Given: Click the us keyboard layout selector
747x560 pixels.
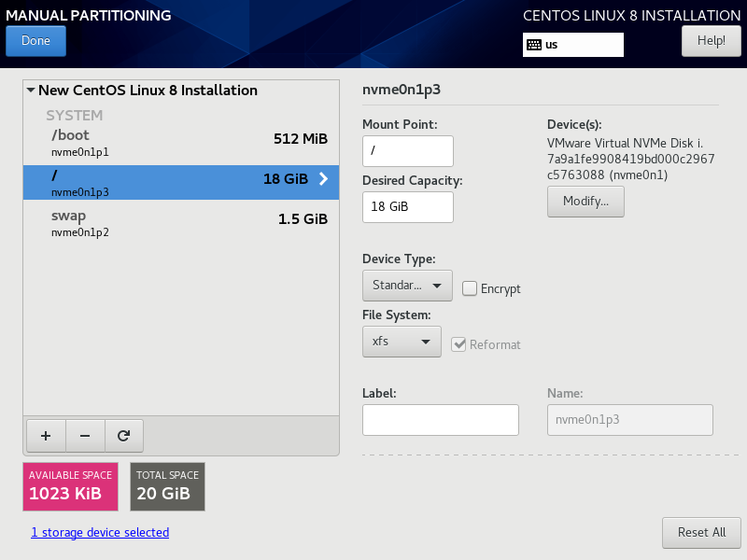Looking at the screenshot, I should pos(573,45).
